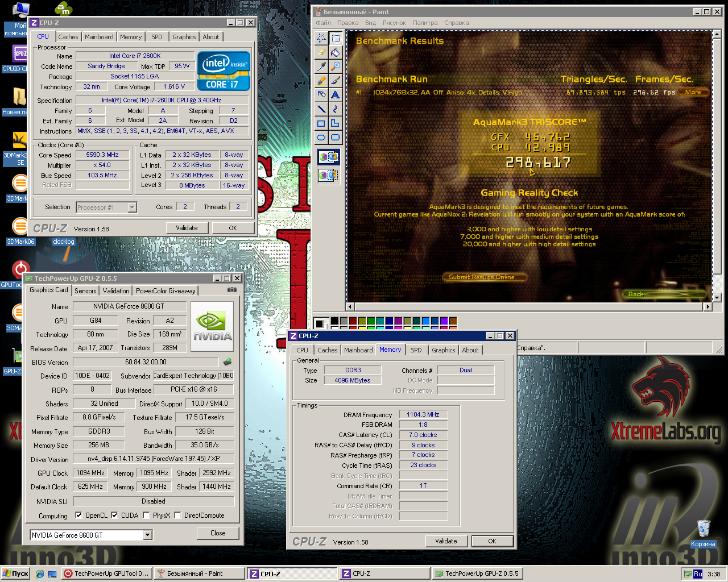The width and height of the screenshot is (728, 582).
Task: Click the NVIDIA GeForce 8600 GT Name field
Action: [129, 306]
